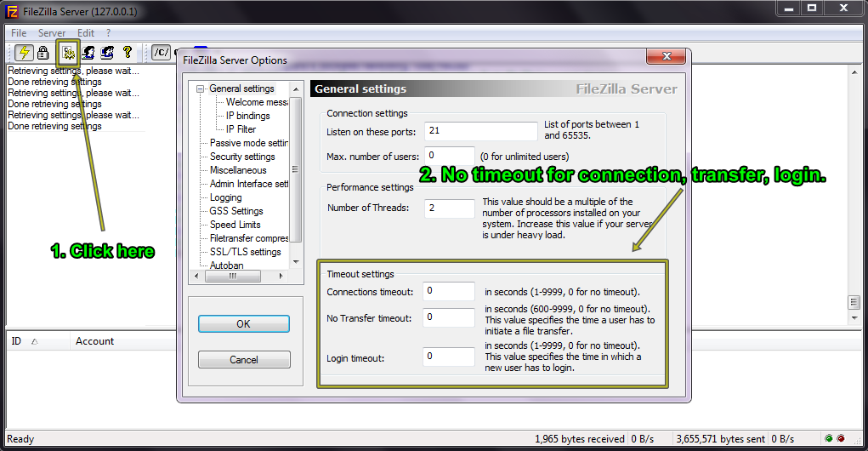868x451 pixels.
Task: Confirm options with the OK button
Action: (x=244, y=324)
